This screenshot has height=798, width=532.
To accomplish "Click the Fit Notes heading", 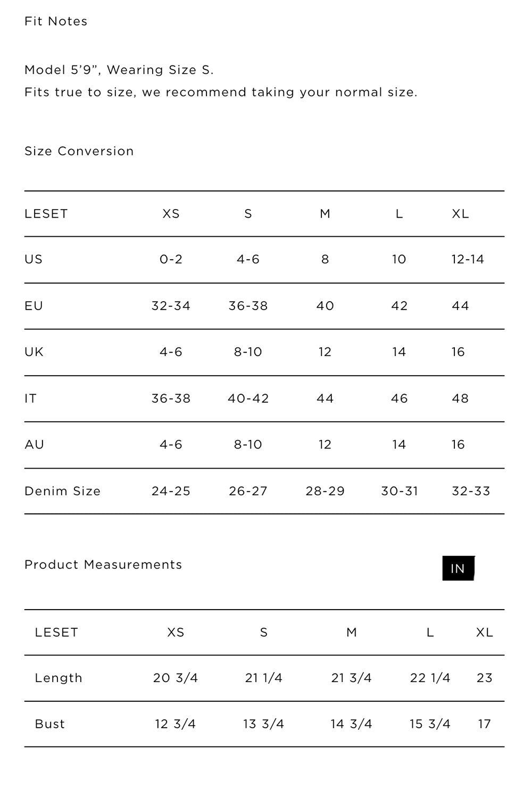I will point(56,21).
